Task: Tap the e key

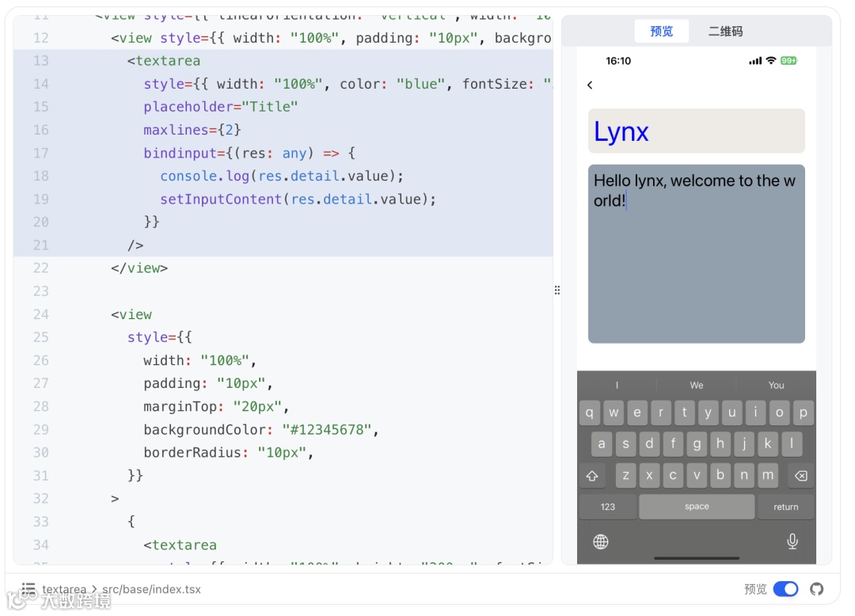Action: 636,413
